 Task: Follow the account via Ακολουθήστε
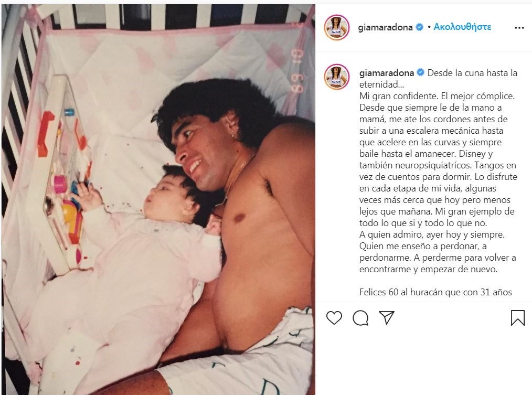pyautogui.click(x=462, y=27)
